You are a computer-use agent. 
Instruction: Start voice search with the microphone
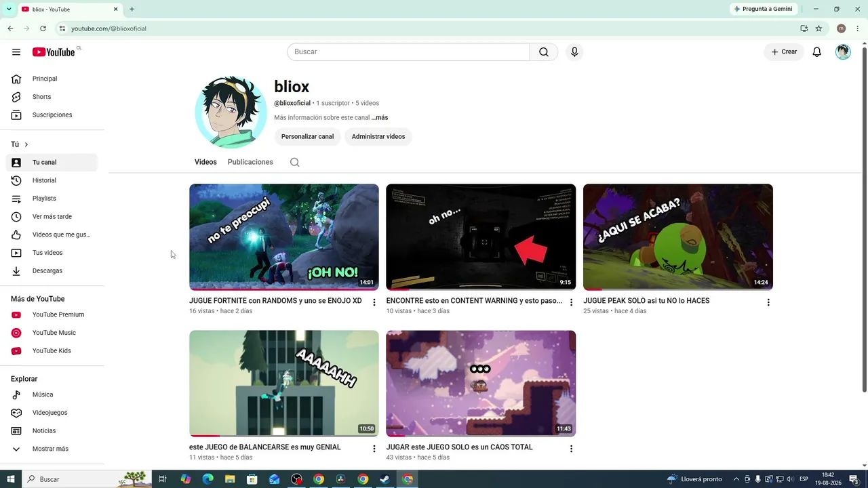click(574, 52)
